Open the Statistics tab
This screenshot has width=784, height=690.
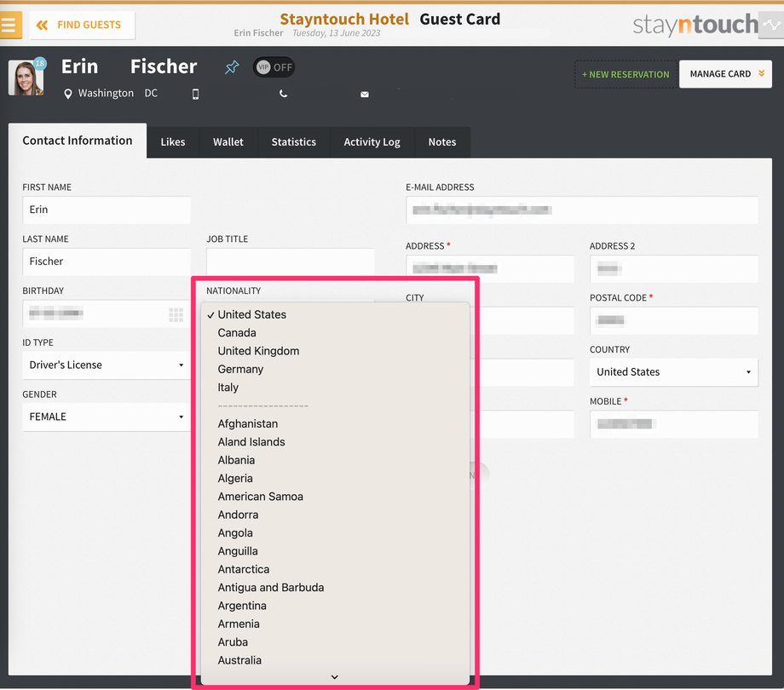[294, 142]
